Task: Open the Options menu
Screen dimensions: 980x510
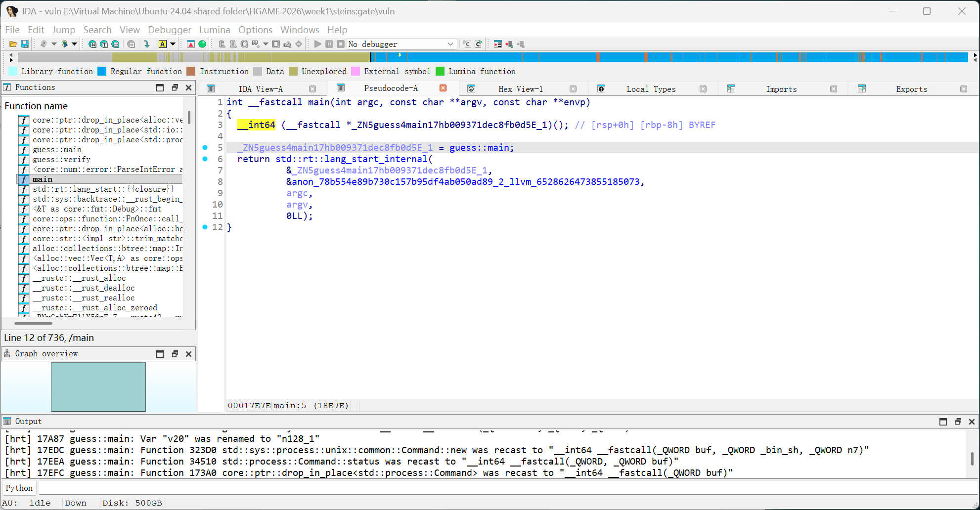Action: tap(255, 30)
